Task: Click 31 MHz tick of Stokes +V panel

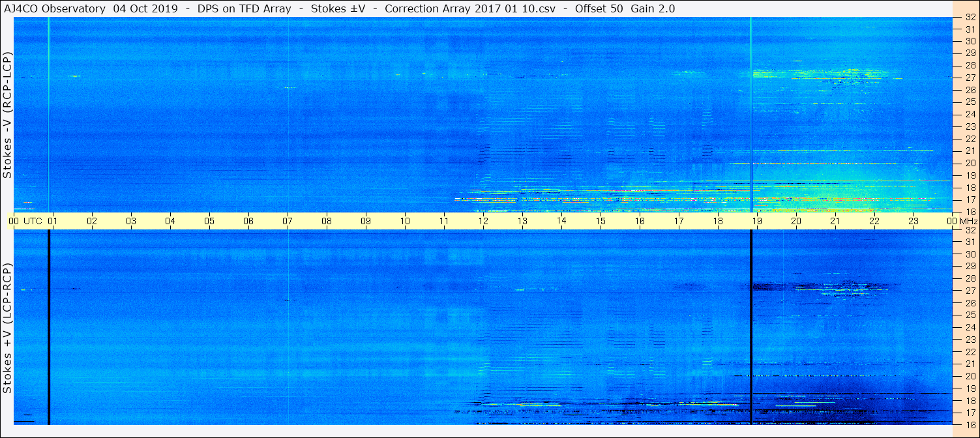Action: [x=970, y=242]
